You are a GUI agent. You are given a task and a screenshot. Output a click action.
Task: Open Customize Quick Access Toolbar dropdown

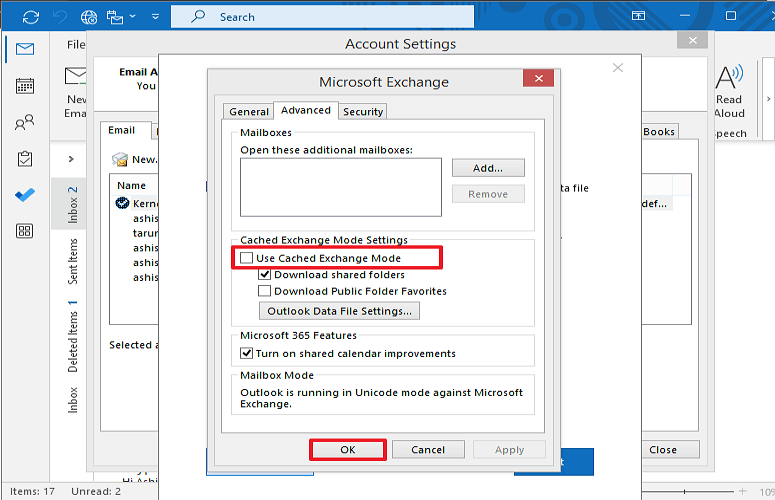tap(155, 17)
